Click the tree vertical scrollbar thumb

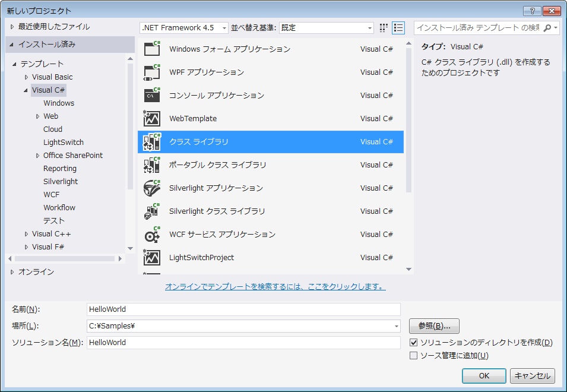[130, 127]
